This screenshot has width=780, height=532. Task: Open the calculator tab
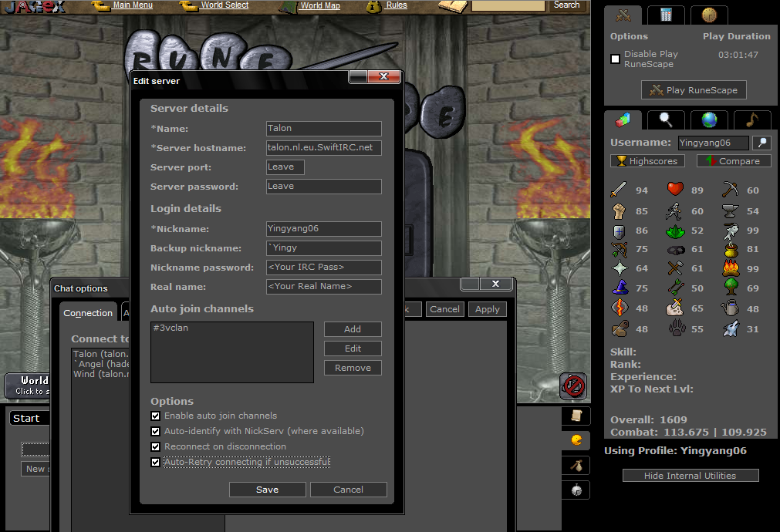tap(666, 15)
